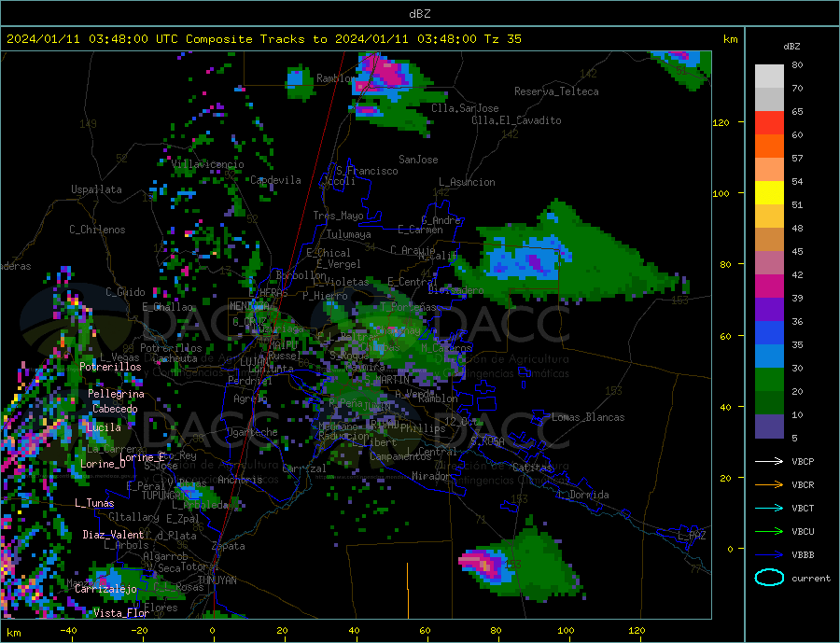Click the yellow 54 dBZ color swatch
Image resolution: width=840 pixels, height=643 pixels.
pos(769,193)
